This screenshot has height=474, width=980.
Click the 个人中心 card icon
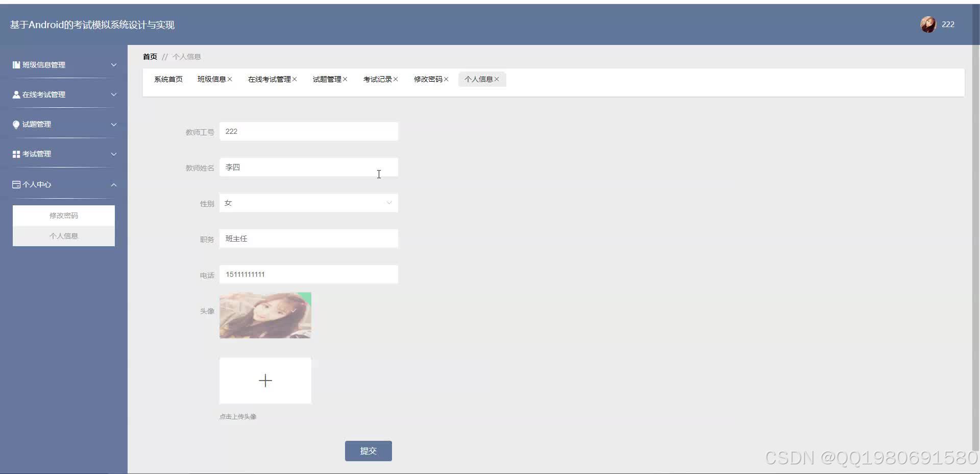click(x=16, y=184)
